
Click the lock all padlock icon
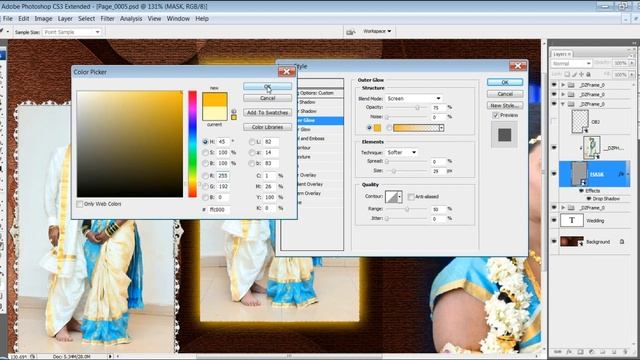(588, 74)
